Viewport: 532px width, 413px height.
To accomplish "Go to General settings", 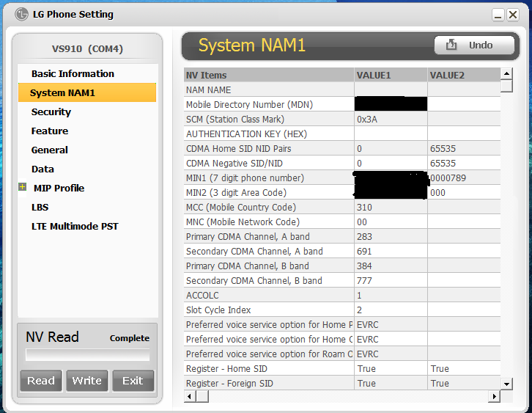I will [50, 150].
